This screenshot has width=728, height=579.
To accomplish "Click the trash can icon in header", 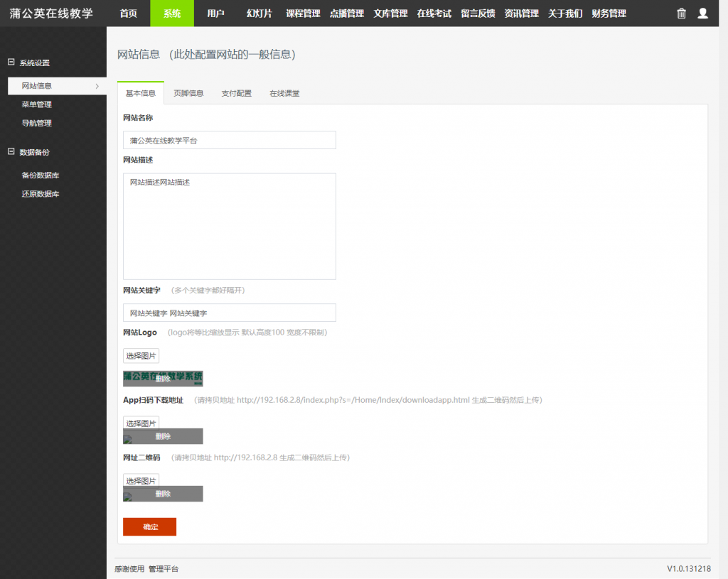I will [x=681, y=13].
